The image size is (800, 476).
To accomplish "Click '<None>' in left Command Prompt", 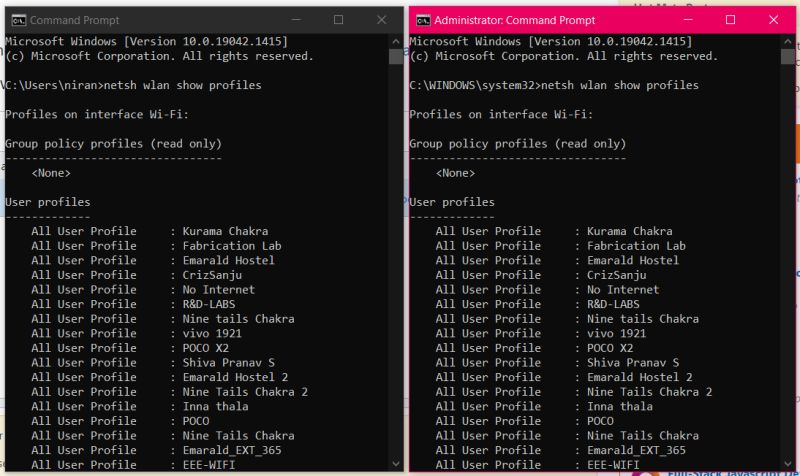I will tap(51, 173).
